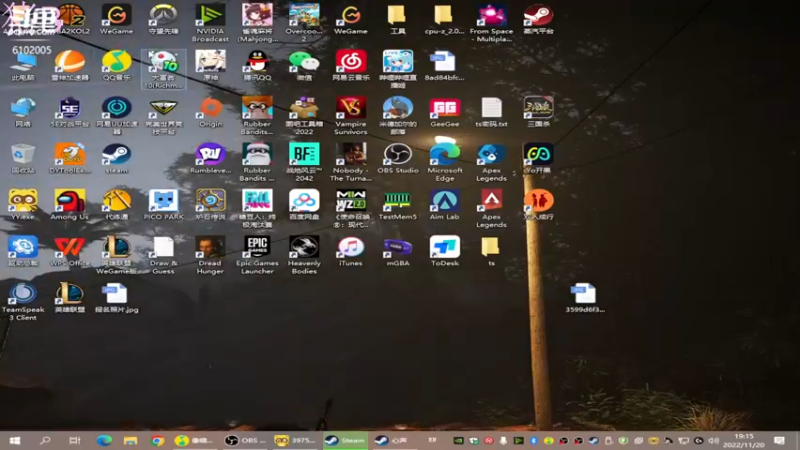
Task: Select the Aim Lab desktop icon
Action: tap(444, 205)
